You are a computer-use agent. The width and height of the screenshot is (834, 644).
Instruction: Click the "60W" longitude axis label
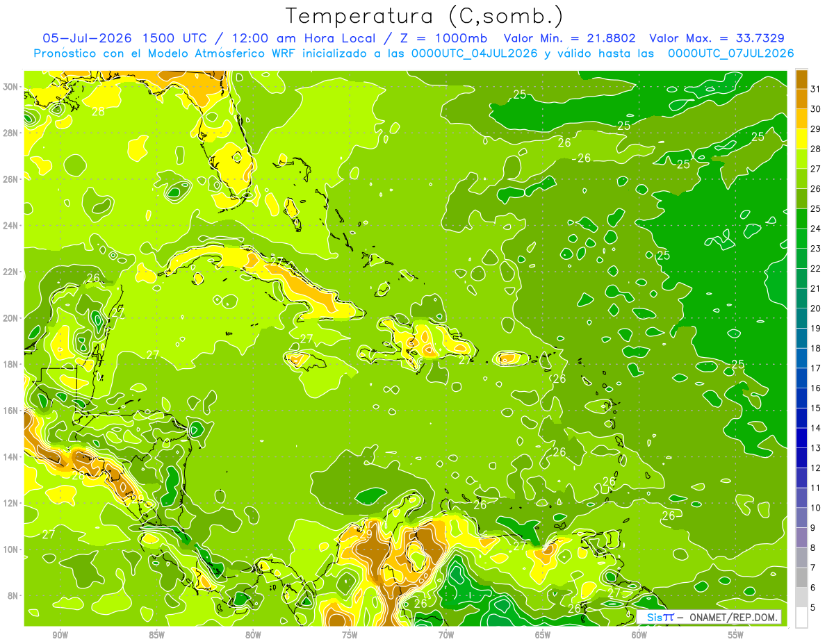[639, 635]
